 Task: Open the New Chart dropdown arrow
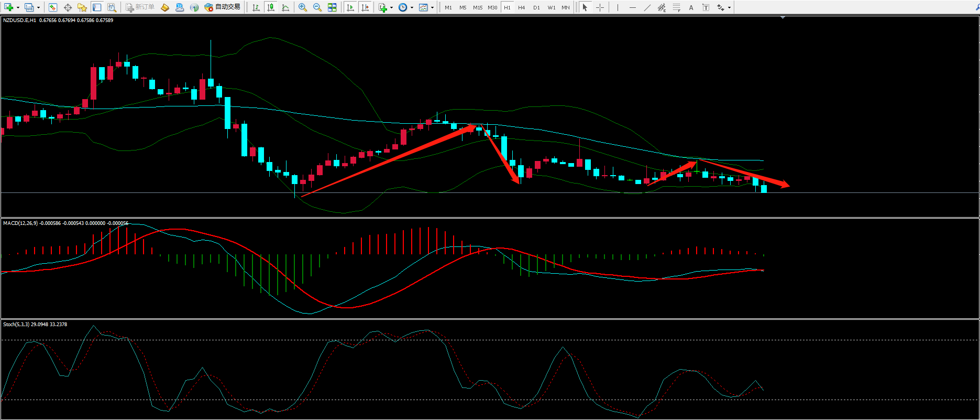(18, 7)
